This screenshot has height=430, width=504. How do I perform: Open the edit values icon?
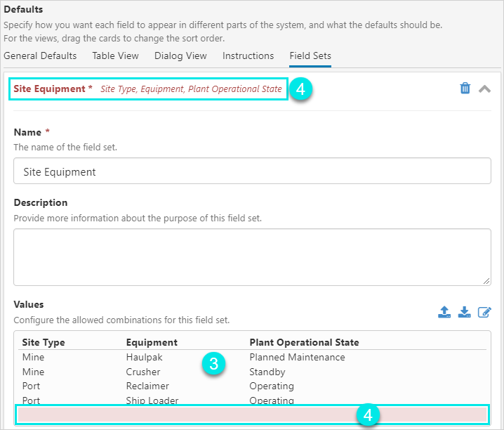[484, 312]
